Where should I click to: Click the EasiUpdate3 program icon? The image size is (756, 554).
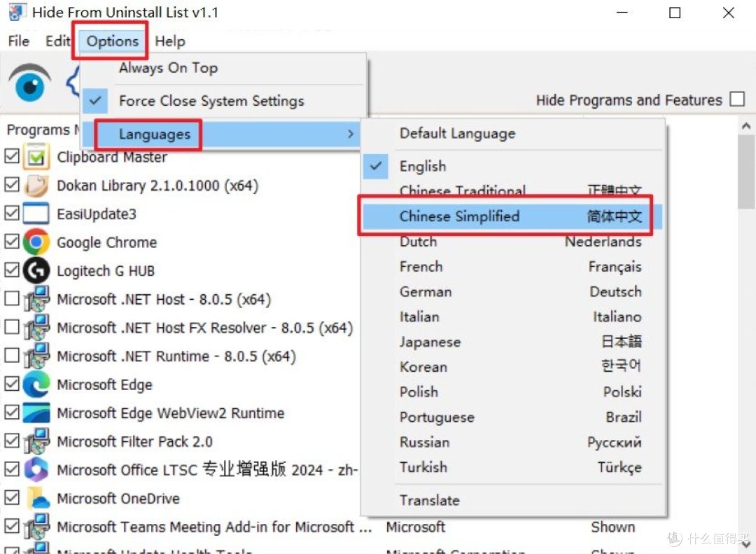36,214
